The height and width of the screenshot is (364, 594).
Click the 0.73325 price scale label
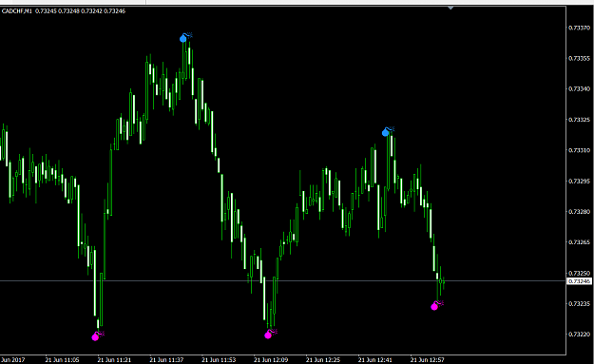click(x=579, y=120)
